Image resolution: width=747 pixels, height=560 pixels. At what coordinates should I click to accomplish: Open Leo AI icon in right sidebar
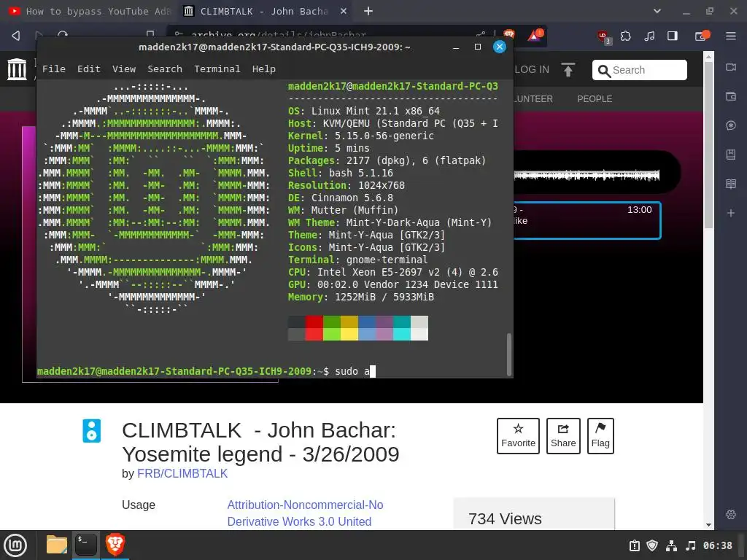(731, 125)
